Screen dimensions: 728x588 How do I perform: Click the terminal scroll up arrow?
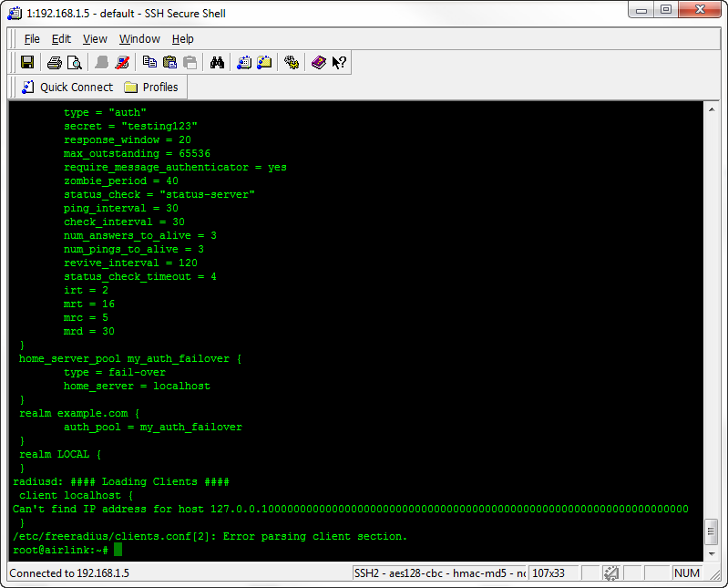tap(712, 109)
